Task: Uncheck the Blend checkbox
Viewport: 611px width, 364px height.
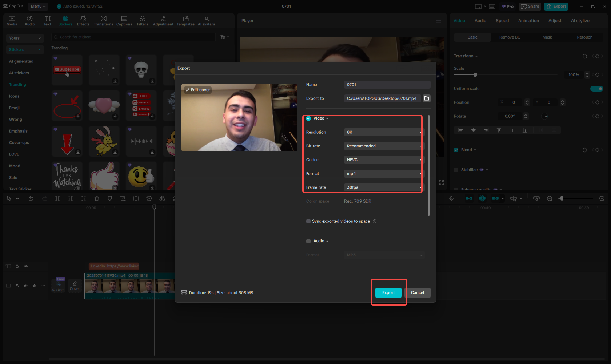Action: point(456,150)
